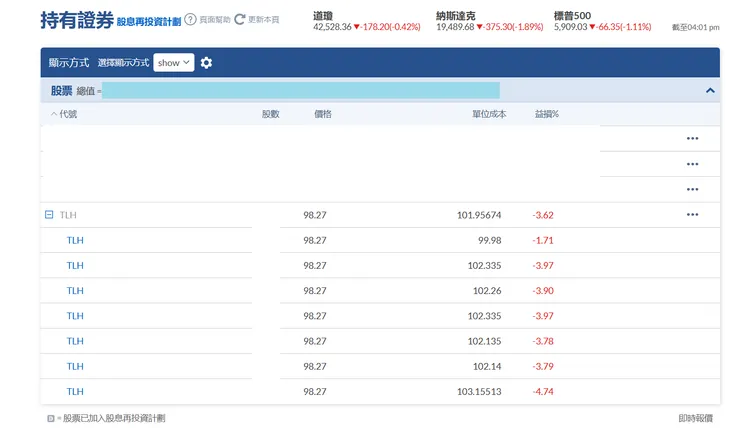
Task: Click the dividend reinvestment legend icon
Action: (50, 418)
